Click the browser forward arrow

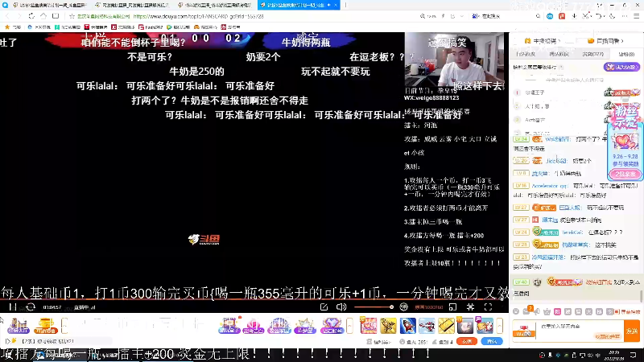(19, 16)
